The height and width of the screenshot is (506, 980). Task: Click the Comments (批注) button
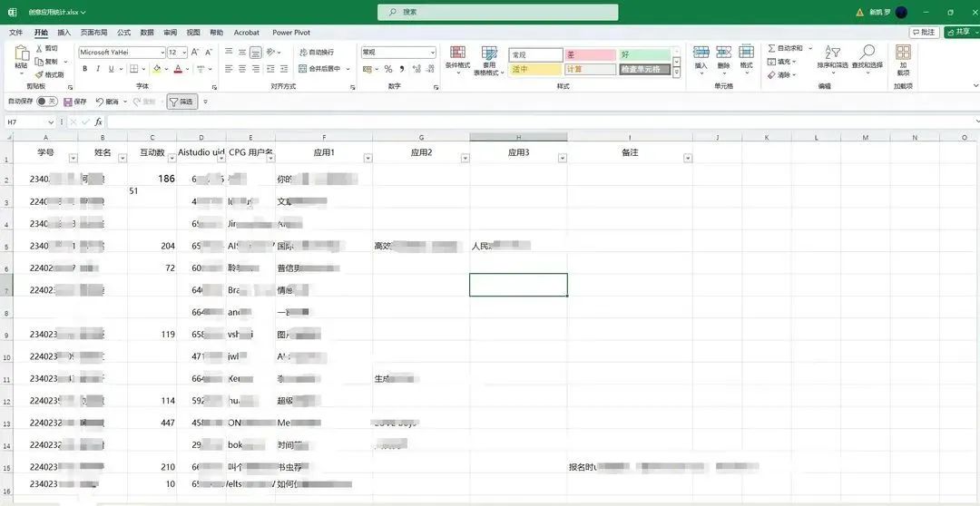pyautogui.click(x=925, y=32)
